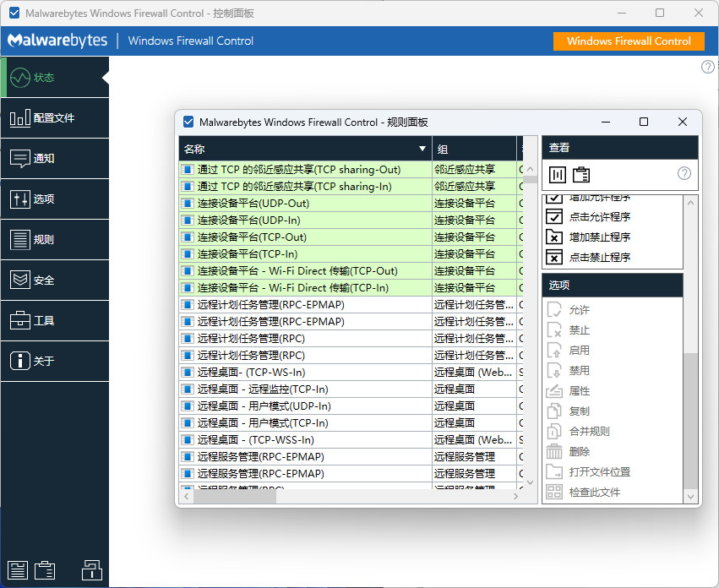The height and width of the screenshot is (588, 719).
Task: Click the 点击允许程序 checkmark icon
Action: point(554,216)
